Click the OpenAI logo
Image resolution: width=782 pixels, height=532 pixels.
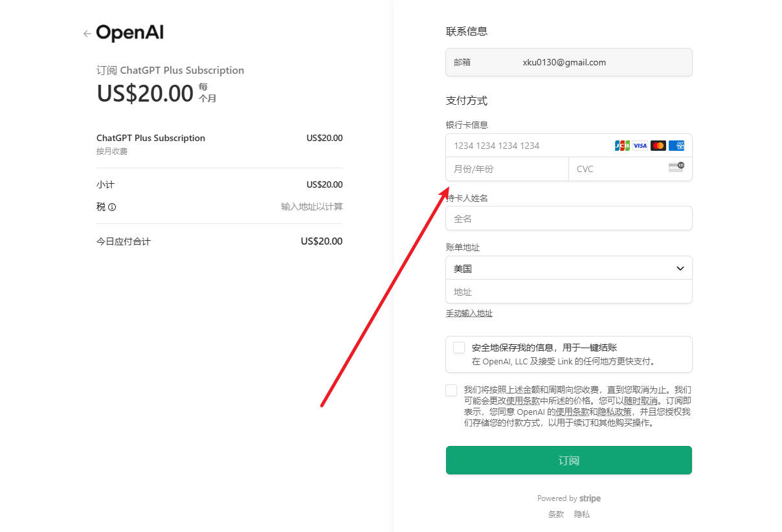(129, 33)
